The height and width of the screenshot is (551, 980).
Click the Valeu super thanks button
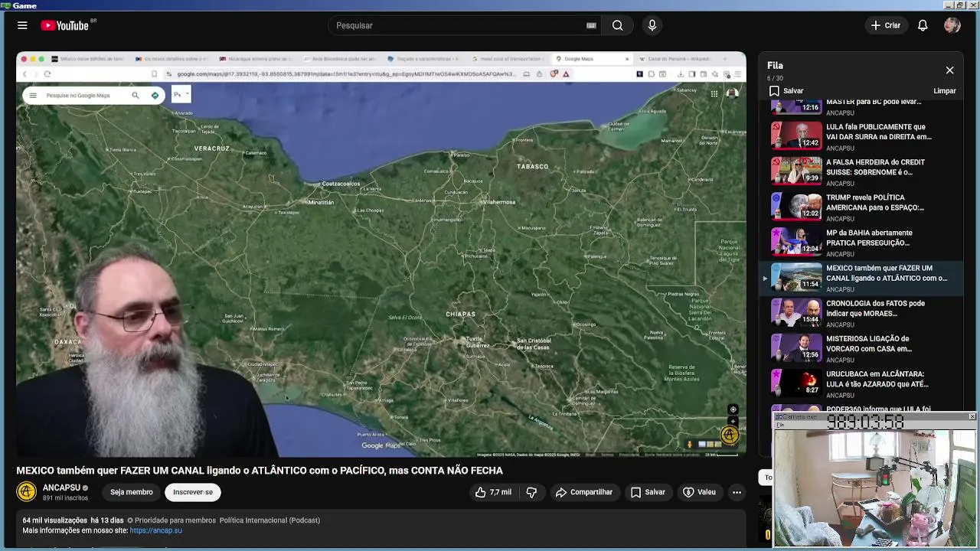699,492
